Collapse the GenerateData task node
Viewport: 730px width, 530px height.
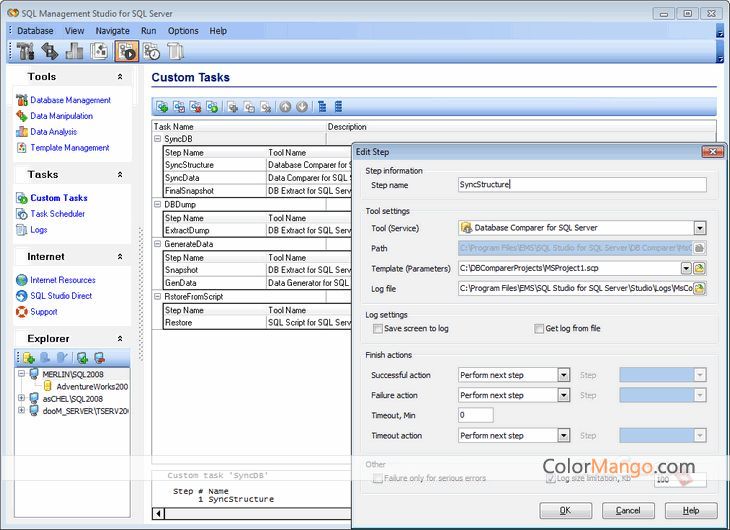(x=157, y=244)
